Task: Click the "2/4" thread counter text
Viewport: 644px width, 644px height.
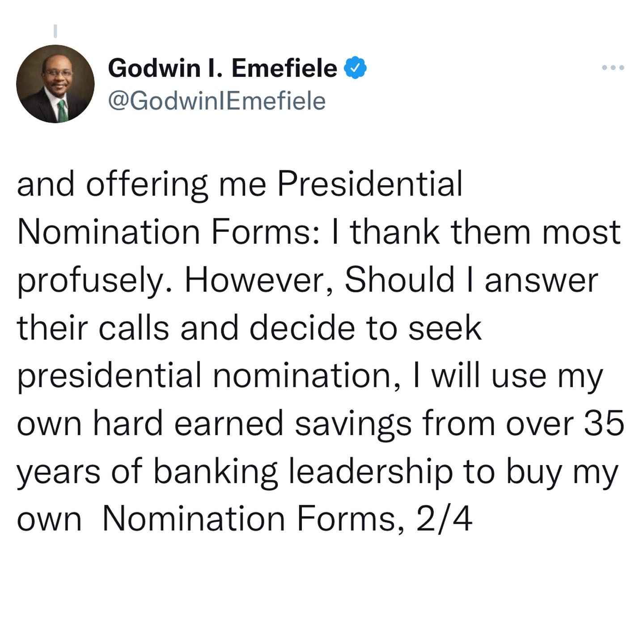Action: (444, 520)
